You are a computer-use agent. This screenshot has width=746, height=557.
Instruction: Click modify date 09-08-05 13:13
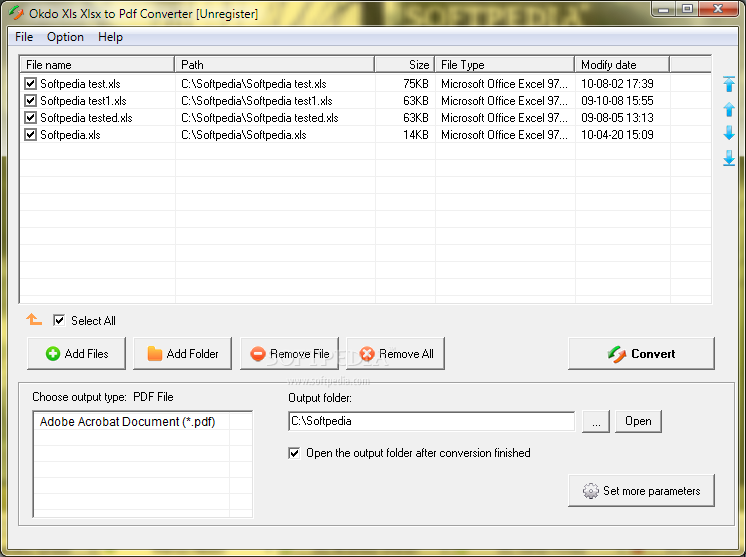(617, 117)
